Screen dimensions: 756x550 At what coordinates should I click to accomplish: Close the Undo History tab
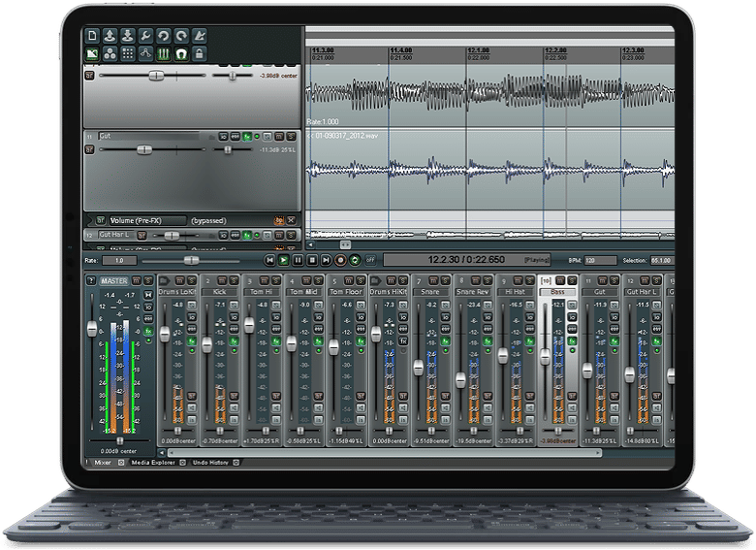pos(236,463)
